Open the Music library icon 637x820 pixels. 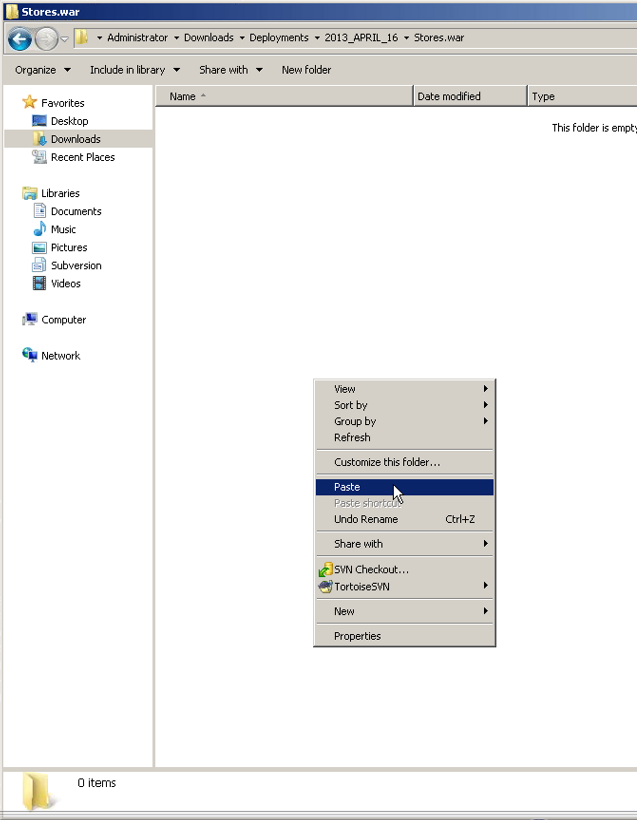click(40, 229)
